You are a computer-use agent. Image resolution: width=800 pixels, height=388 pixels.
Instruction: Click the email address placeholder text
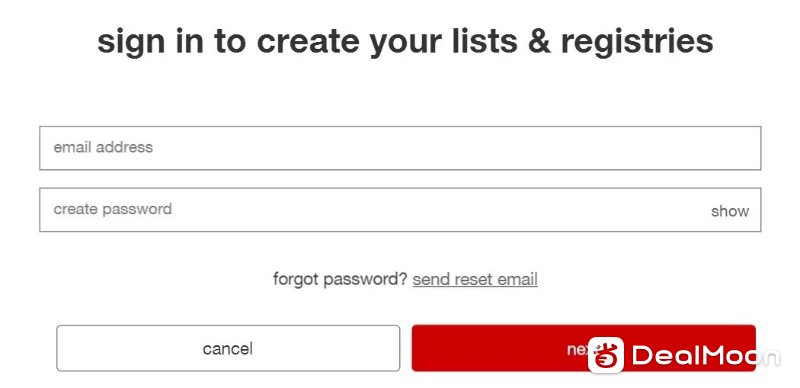(x=103, y=147)
